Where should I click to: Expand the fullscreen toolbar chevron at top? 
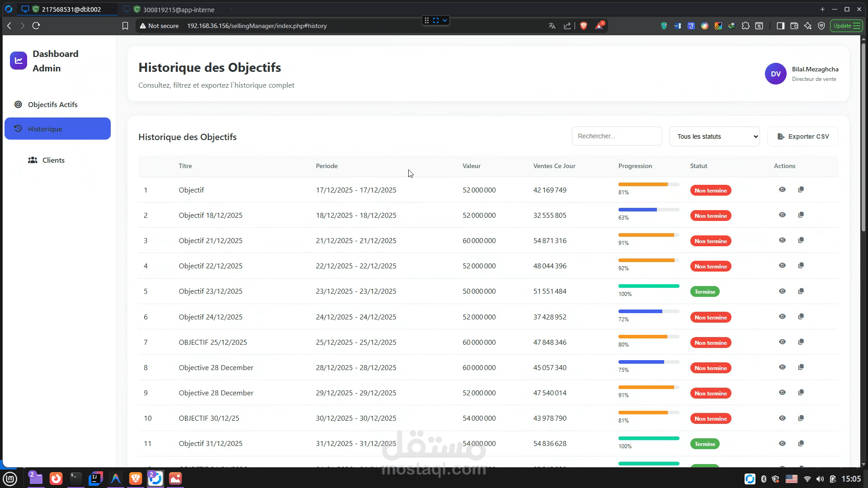coord(445,20)
